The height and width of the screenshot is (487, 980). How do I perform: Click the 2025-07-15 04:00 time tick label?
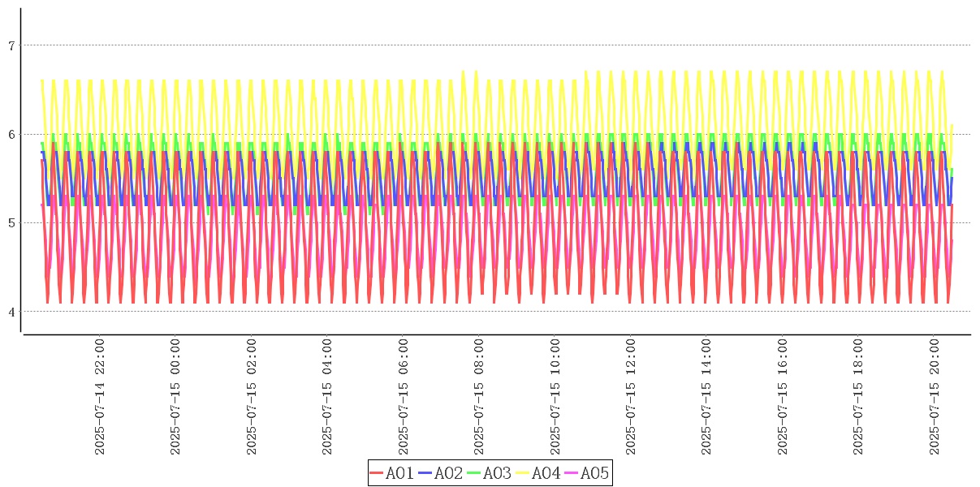point(327,398)
